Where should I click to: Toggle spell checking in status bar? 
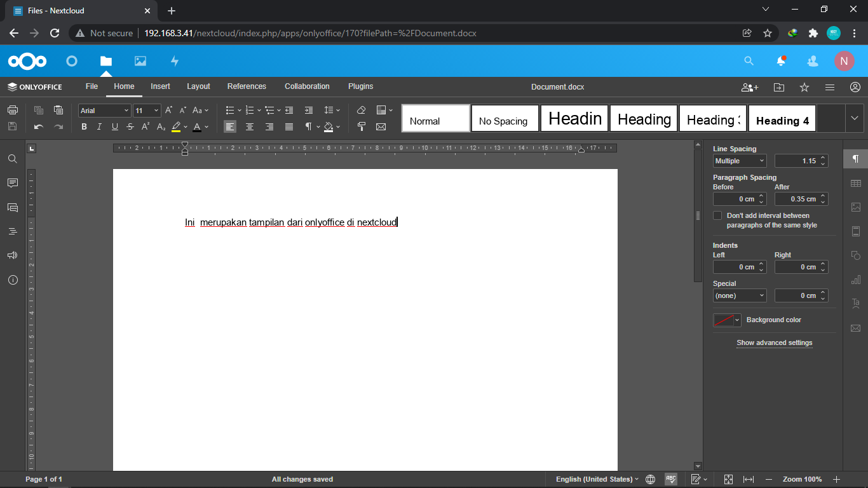tap(671, 479)
